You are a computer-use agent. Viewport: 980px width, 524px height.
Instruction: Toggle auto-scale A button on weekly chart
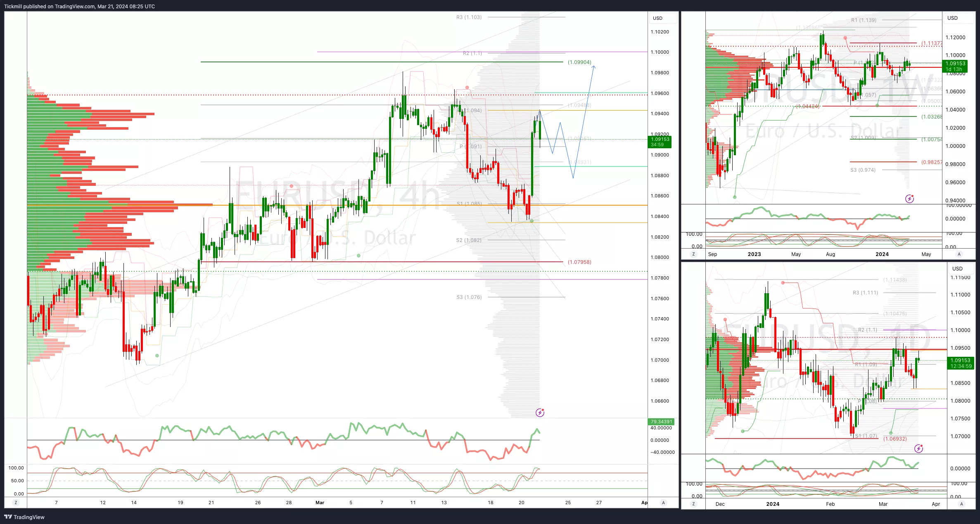959,254
